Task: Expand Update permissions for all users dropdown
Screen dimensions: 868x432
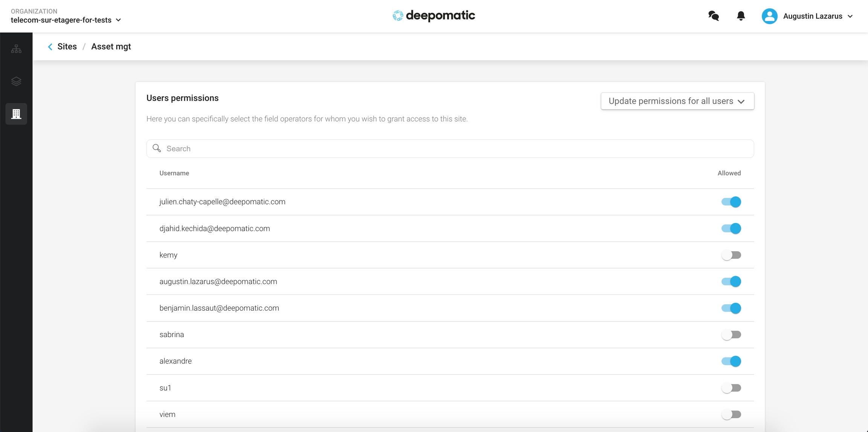Action: tap(677, 101)
